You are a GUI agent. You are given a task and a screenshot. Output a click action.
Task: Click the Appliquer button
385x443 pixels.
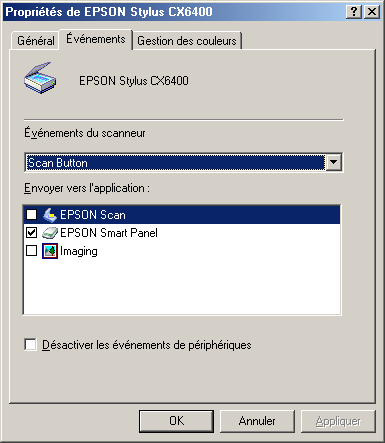click(338, 421)
